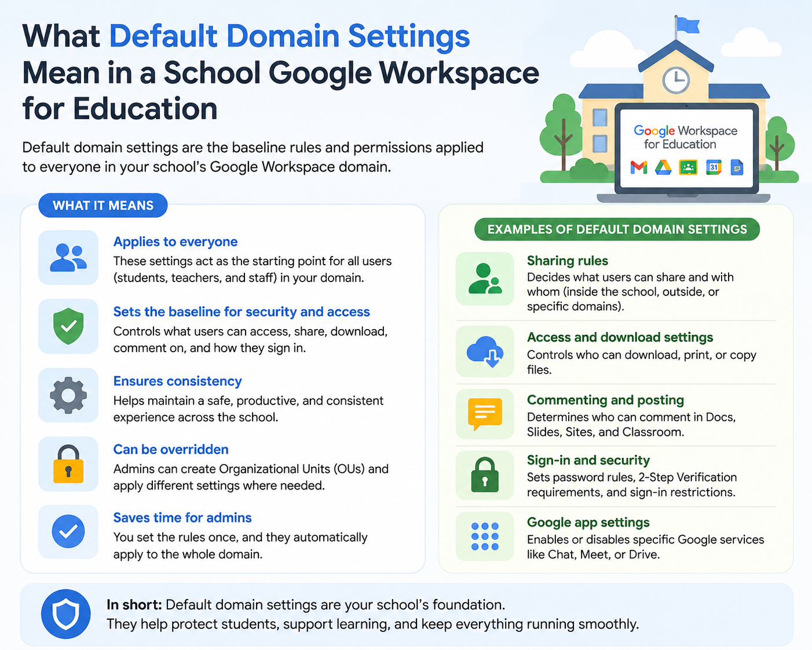Click the Can be overridden heading
Screen dimensions: 812x650
tap(171, 450)
